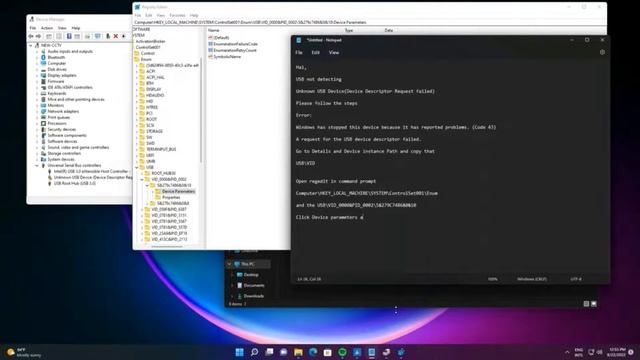Open File Explorer from the taskbar
The height and width of the screenshot is (360, 640).
tap(298, 352)
